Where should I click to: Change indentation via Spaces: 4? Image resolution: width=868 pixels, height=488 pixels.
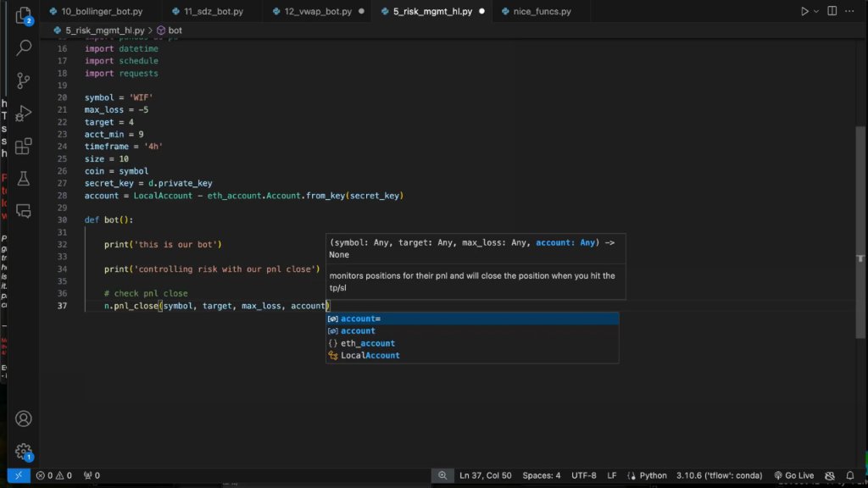542,475
